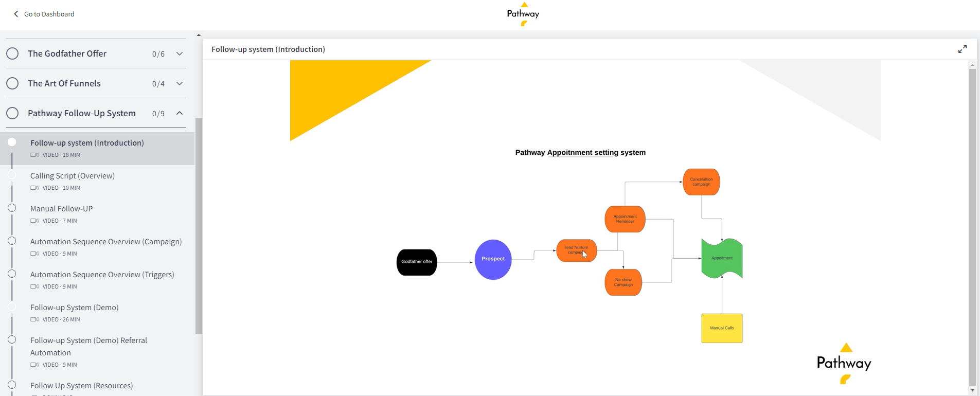Click the sidebar scroll-up arrow
Viewport: 980px width, 396px height.
click(x=199, y=35)
